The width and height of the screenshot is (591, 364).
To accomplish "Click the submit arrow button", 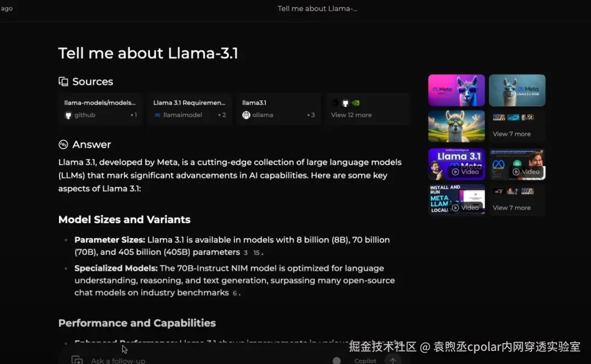I will tap(393, 360).
